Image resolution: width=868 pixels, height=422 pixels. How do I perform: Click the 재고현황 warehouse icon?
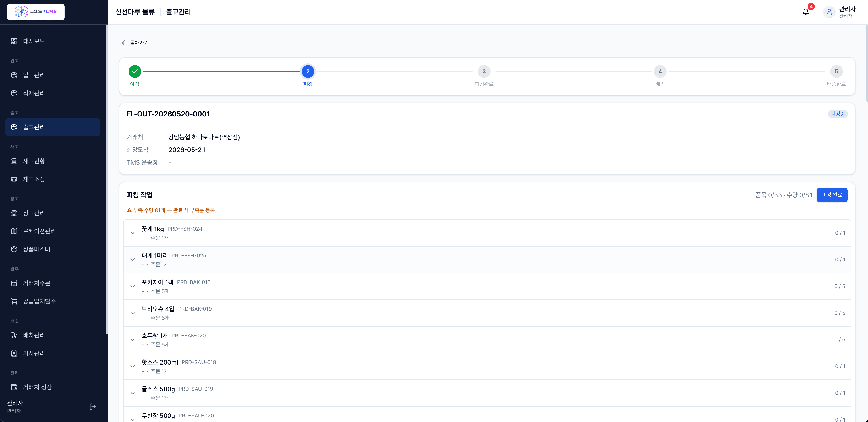pos(14,161)
